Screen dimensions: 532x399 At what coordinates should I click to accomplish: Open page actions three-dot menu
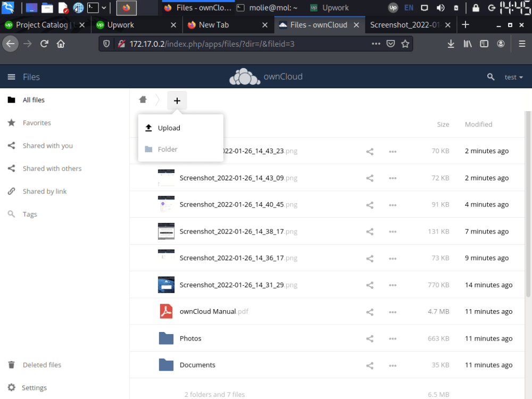[x=376, y=44]
